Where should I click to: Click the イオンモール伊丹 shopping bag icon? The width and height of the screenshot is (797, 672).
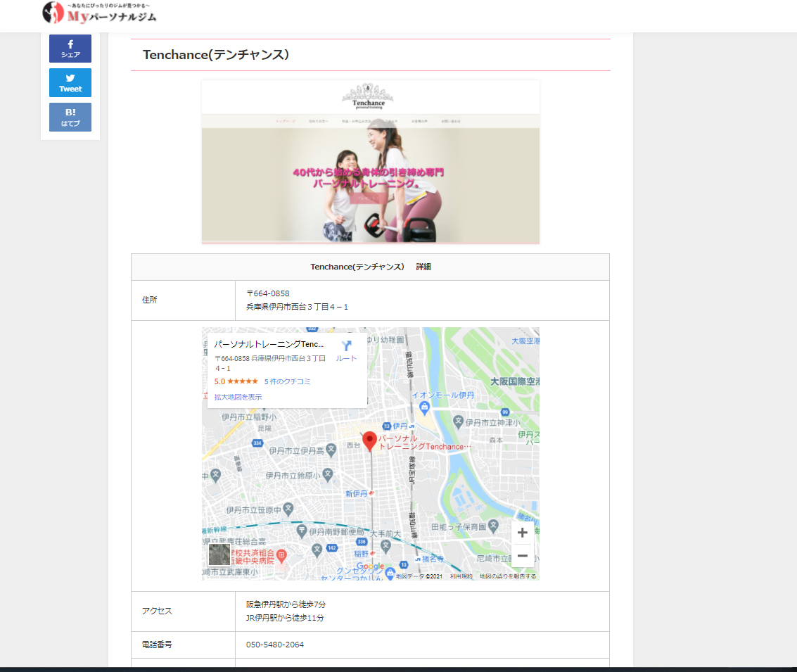tap(424, 407)
